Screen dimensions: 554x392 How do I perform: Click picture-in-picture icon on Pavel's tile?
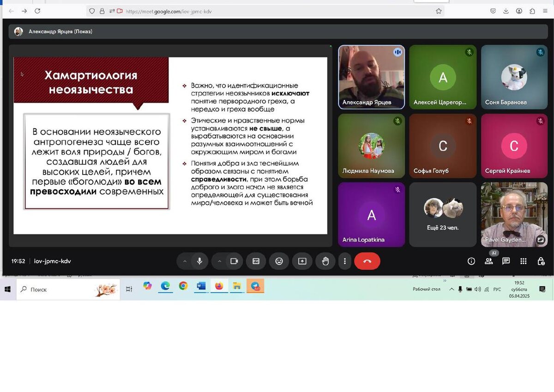[540, 240]
